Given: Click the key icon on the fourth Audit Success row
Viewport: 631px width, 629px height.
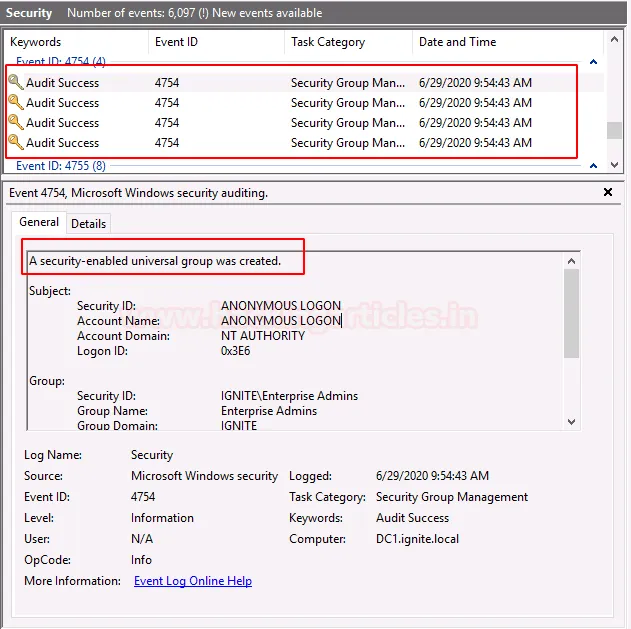Looking at the screenshot, I should point(16,143).
